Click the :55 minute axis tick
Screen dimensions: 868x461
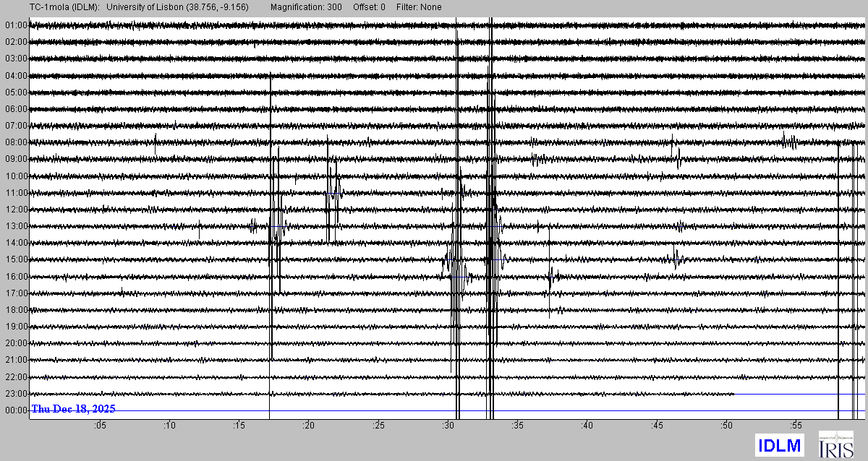pos(796,426)
